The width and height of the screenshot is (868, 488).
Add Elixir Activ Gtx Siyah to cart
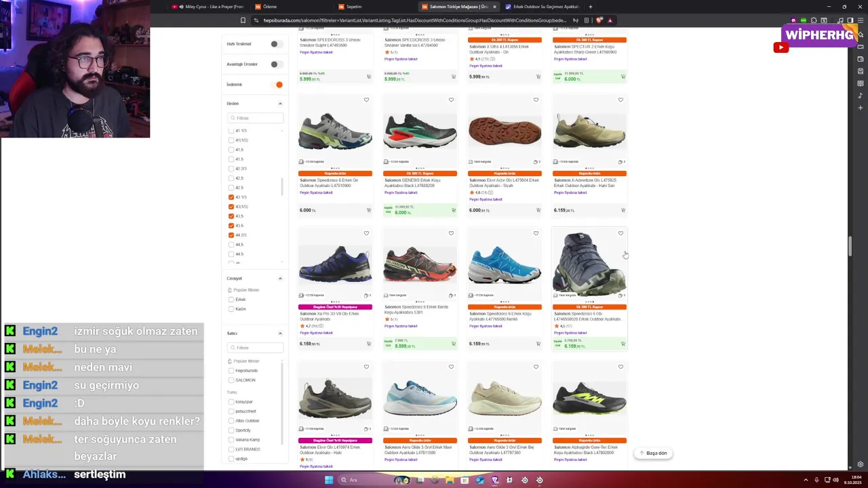(x=538, y=210)
